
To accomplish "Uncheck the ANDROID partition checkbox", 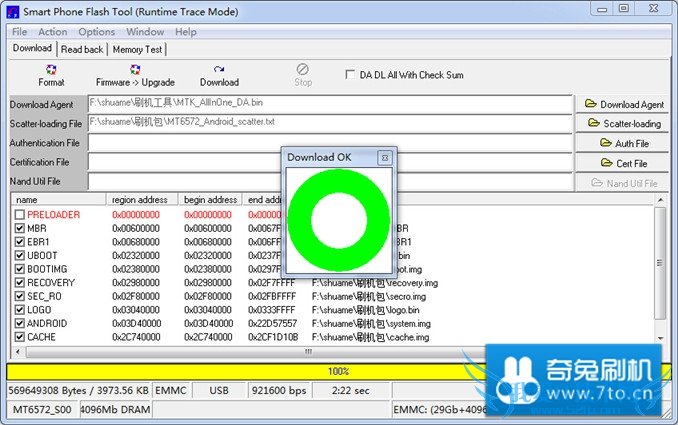I will 20,324.
